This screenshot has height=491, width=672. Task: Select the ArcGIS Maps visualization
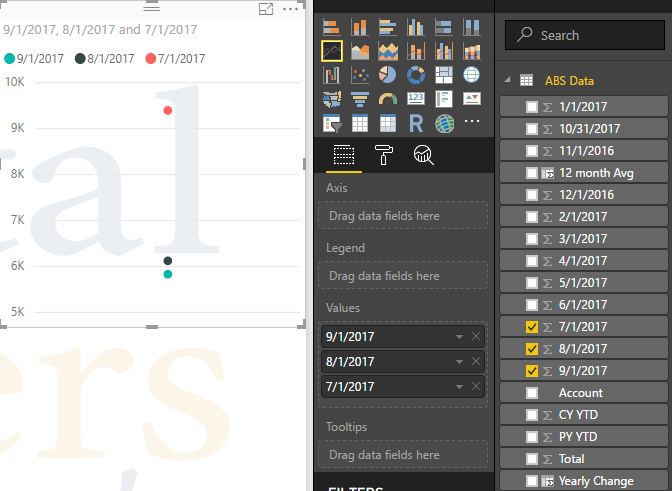click(x=444, y=123)
